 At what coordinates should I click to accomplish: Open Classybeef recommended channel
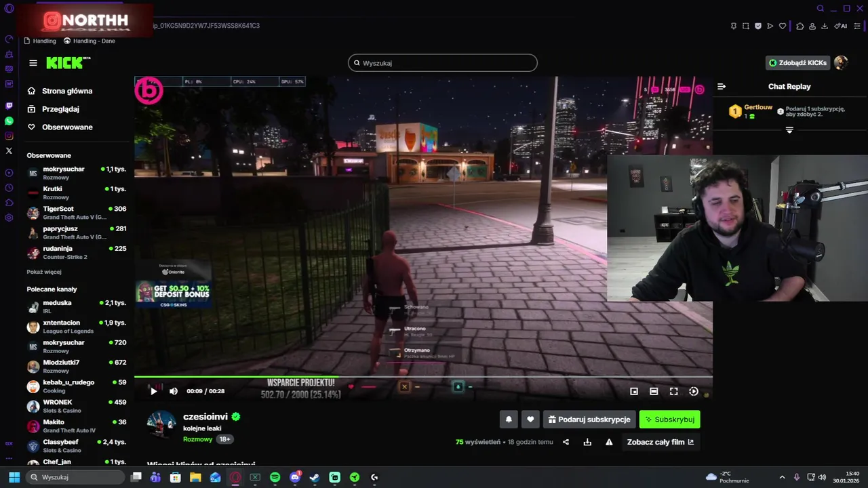[77, 446]
